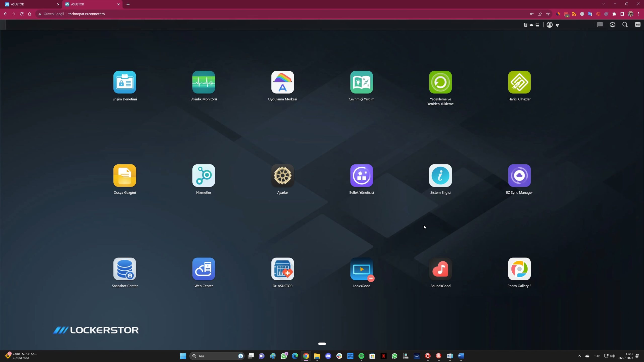Click the ADM search magnifier icon

pyautogui.click(x=625, y=25)
